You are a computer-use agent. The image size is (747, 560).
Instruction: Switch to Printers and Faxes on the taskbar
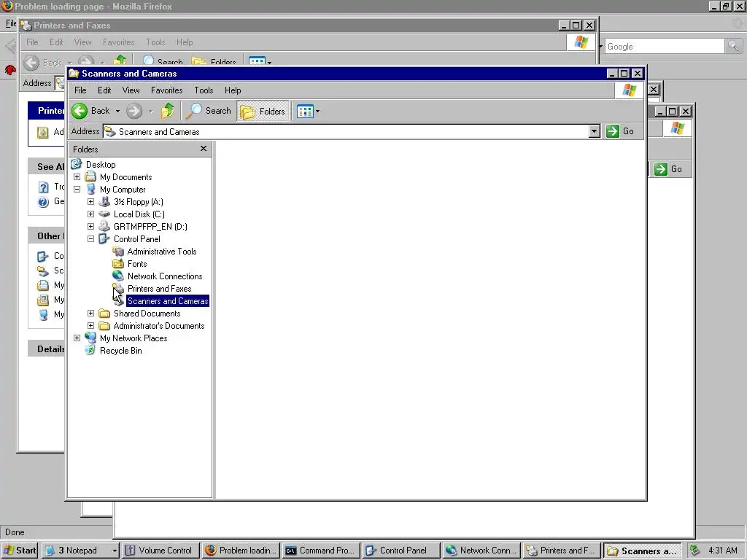pos(561,551)
